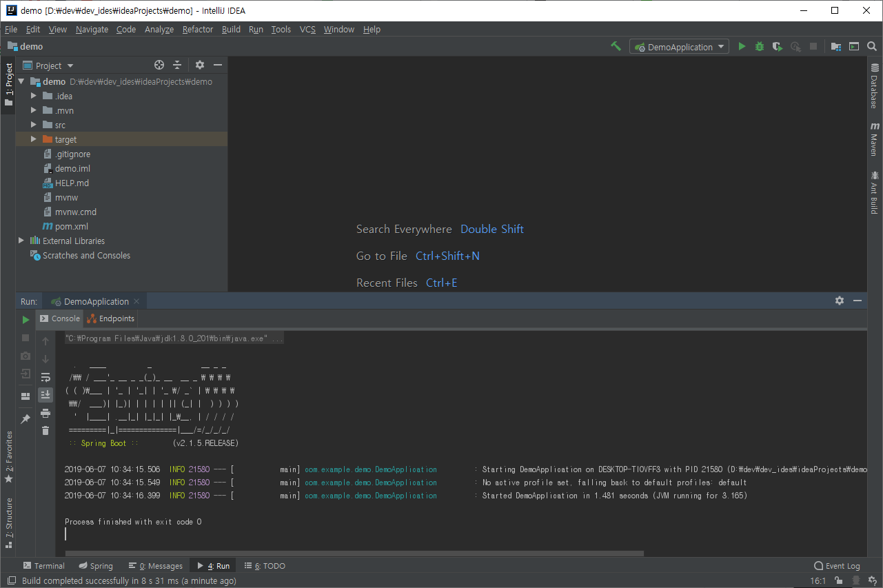Open the Terminal tool window
Viewport: 883px width, 588px height.
click(x=43, y=566)
